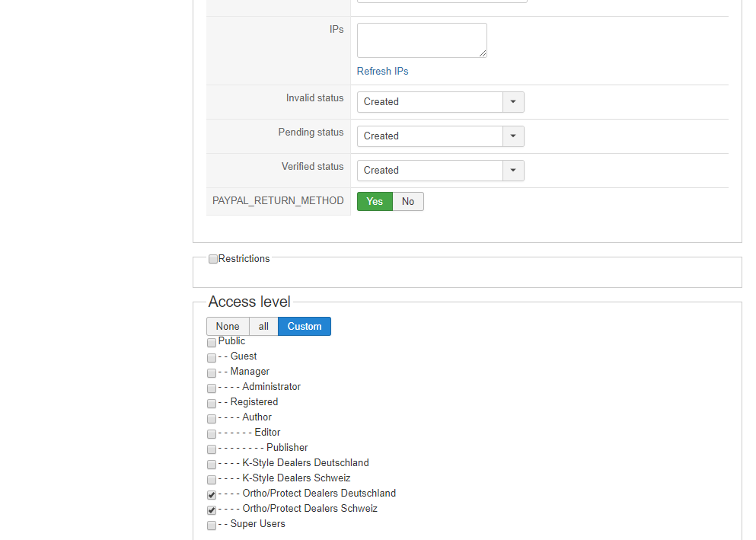Check the Administrator group checkbox
756x540 pixels.
click(212, 388)
